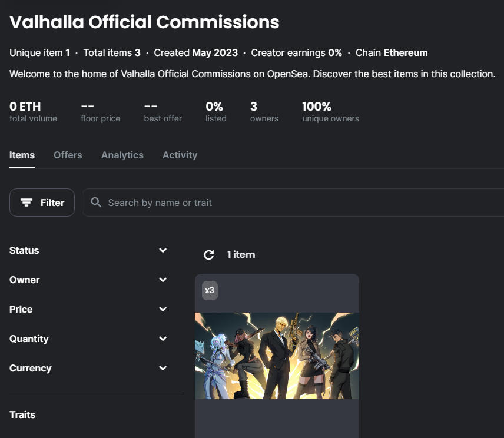Screen dimensions: 504x438
Task: Click the Unique item 1 text
Action: click(x=39, y=53)
